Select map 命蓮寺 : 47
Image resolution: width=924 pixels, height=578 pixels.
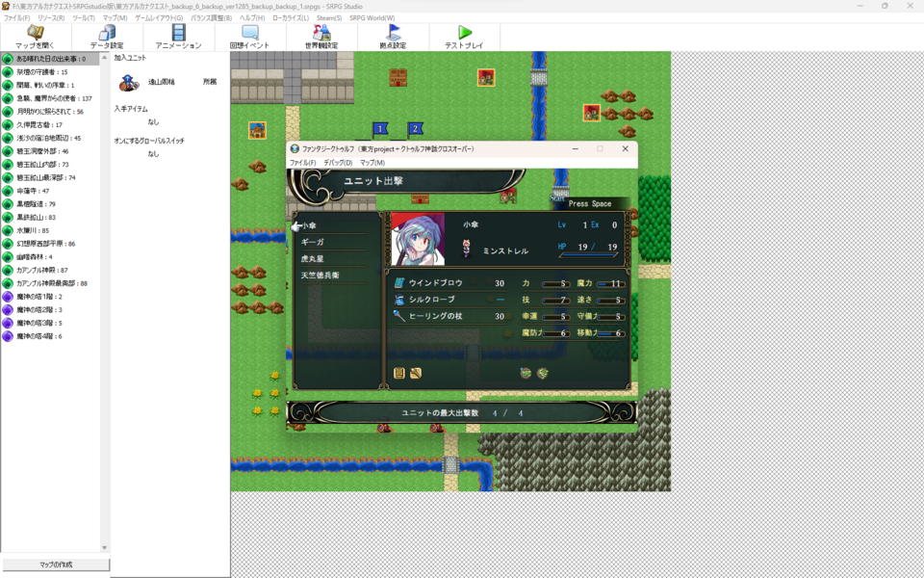tap(50, 191)
